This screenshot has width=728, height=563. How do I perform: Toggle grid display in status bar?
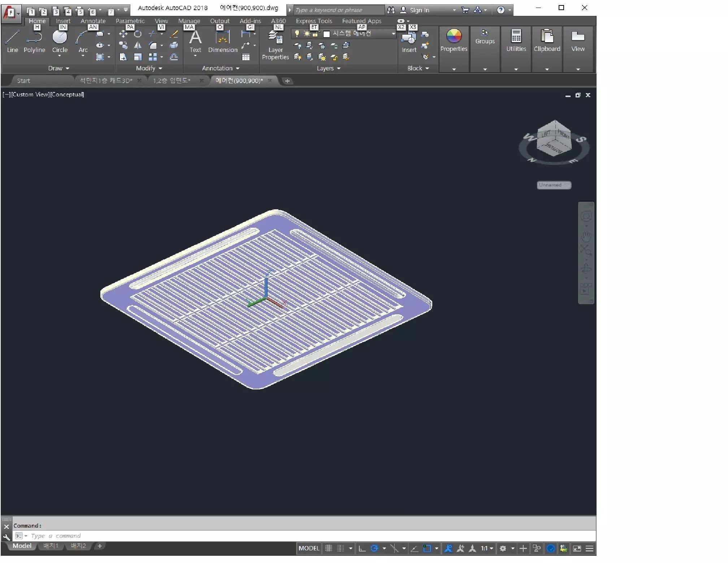[328, 549]
